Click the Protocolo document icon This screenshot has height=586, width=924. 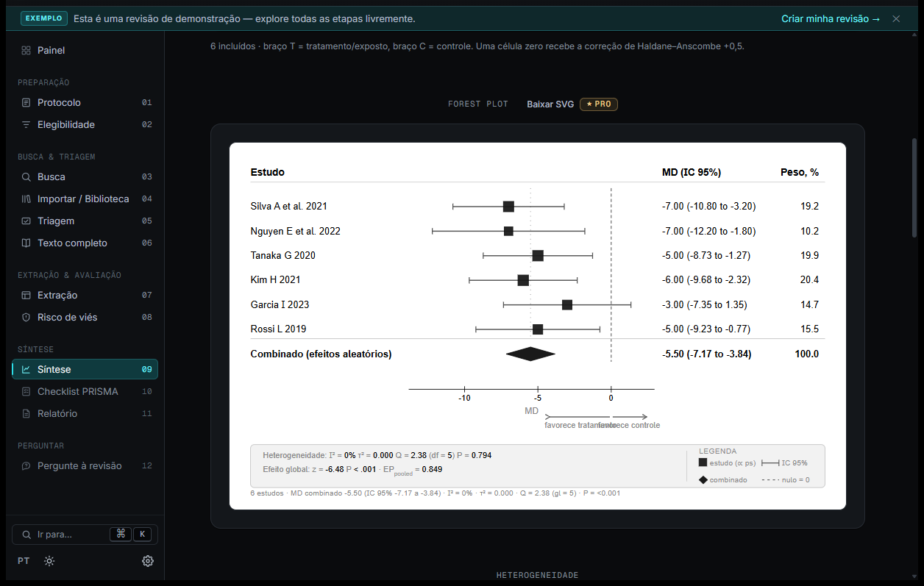coord(26,103)
